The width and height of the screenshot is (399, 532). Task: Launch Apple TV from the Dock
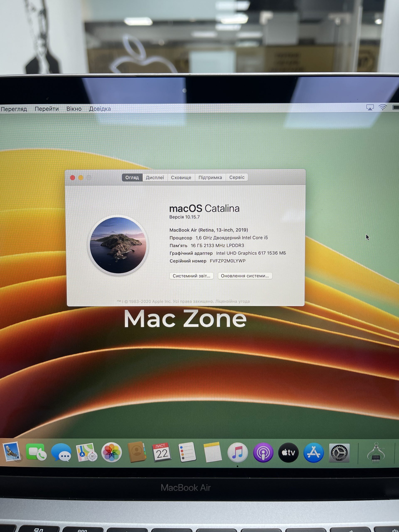click(288, 453)
